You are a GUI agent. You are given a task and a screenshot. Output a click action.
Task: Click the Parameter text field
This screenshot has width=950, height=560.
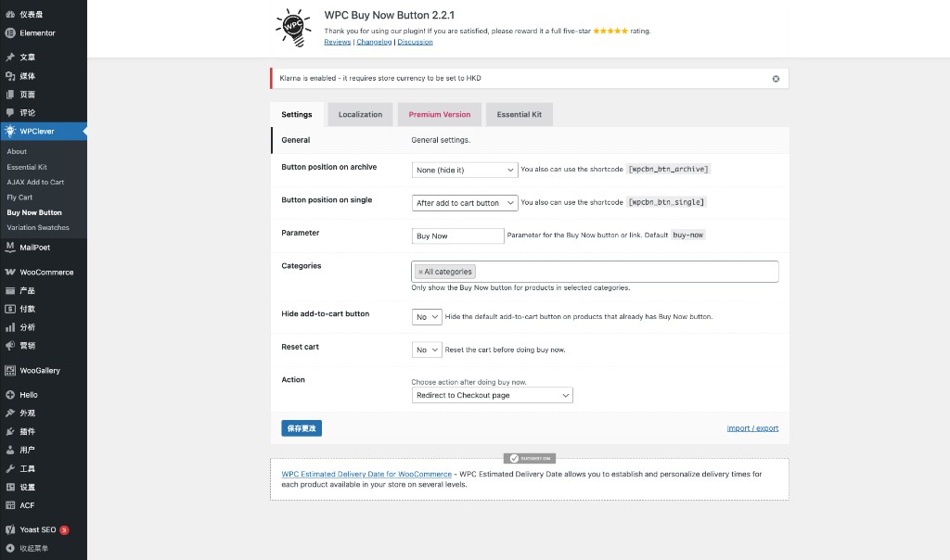[457, 236]
